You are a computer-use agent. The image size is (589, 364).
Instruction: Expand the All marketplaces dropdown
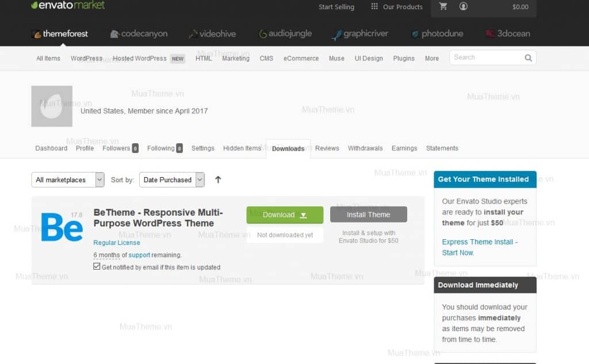click(68, 180)
